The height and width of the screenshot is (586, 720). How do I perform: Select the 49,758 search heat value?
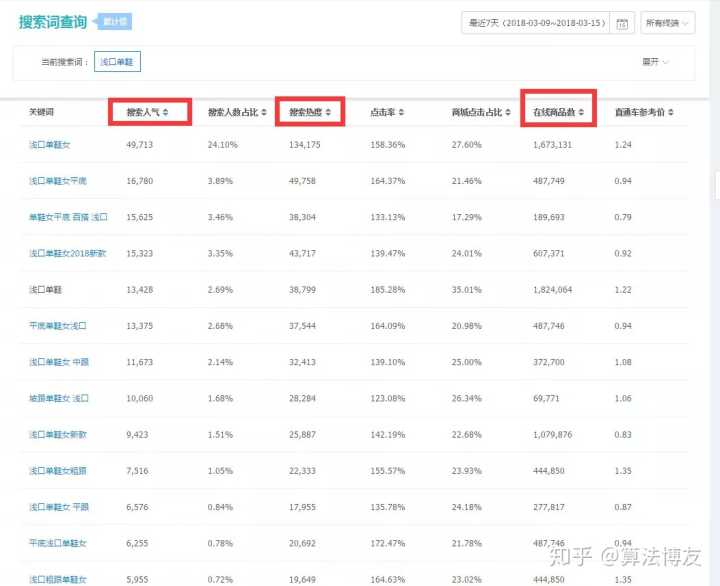pos(302,181)
